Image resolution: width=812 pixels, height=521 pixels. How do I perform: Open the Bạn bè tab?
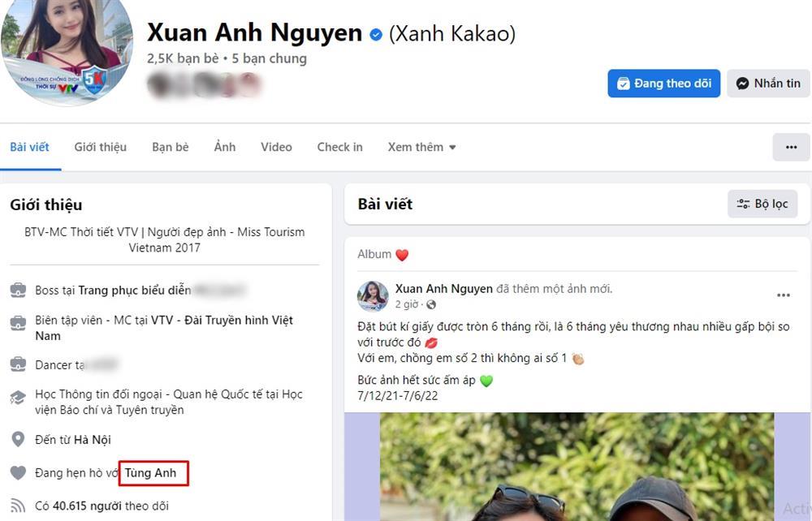click(171, 148)
